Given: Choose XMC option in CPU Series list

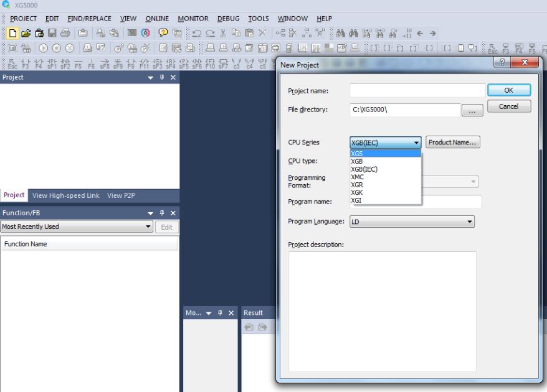Looking at the screenshot, I should tap(385, 177).
